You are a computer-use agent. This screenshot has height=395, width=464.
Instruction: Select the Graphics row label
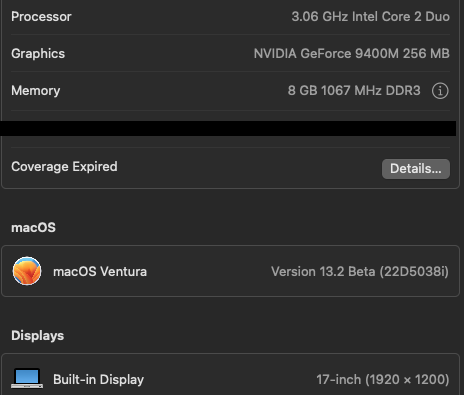[38, 54]
